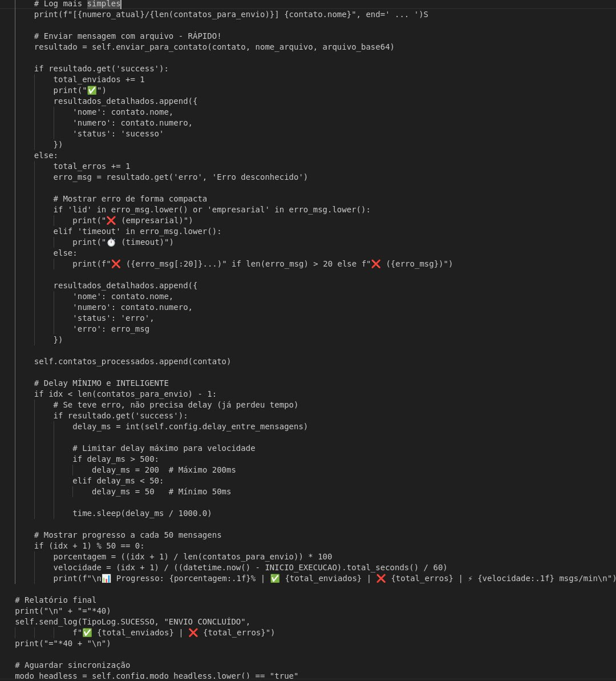This screenshot has height=681, width=616.
Task: Click the stopwatch emoji in the timeout print
Action: pyautogui.click(x=111, y=242)
